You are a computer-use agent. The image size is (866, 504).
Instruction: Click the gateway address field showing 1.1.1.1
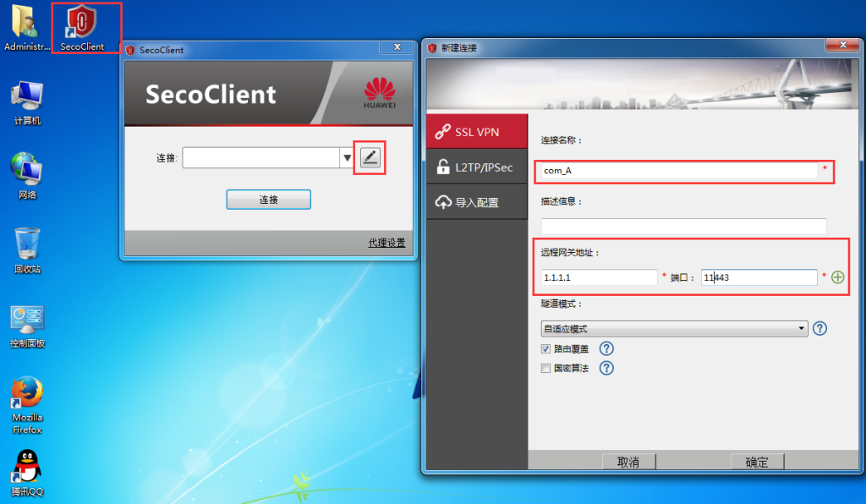(x=600, y=277)
